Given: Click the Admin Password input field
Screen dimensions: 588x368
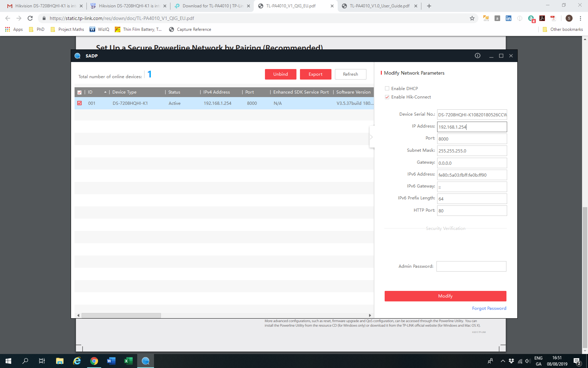Looking at the screenshot, I should [471, 266].
